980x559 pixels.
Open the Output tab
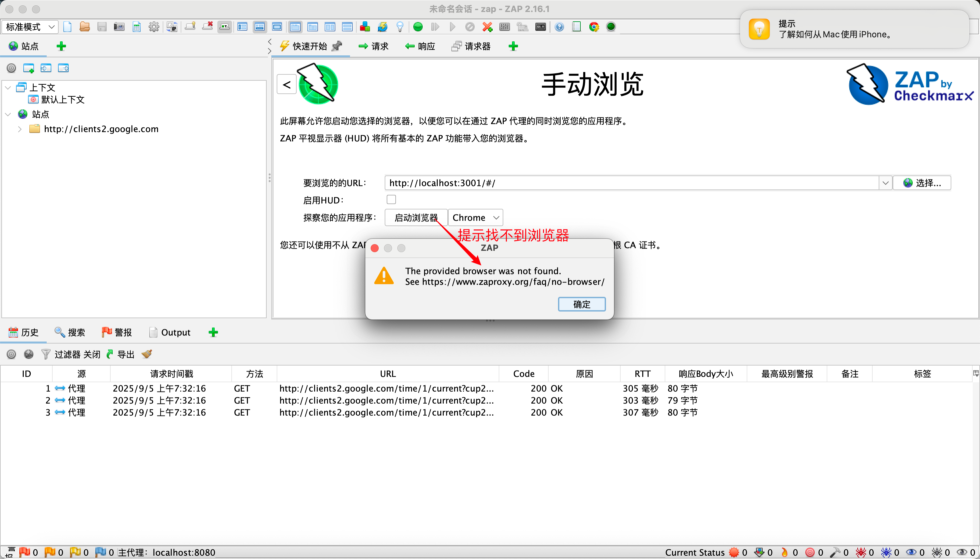[170, 333]
